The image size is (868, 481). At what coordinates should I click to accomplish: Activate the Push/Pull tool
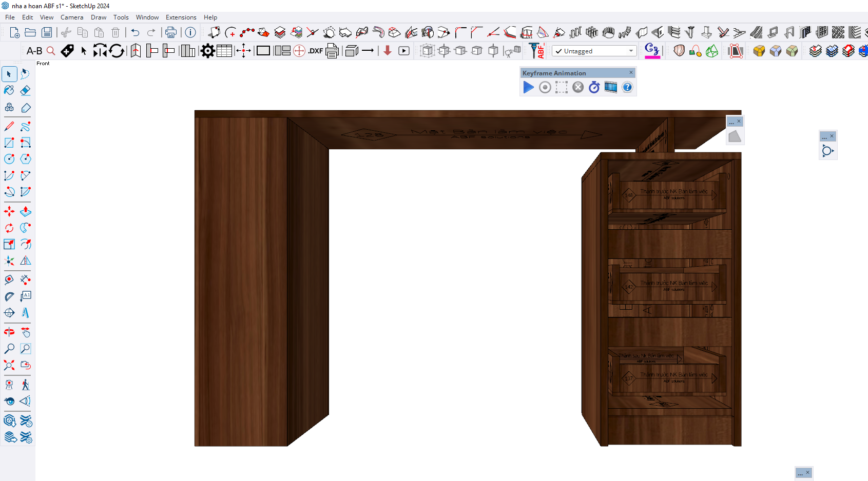[x=26, y=211]
